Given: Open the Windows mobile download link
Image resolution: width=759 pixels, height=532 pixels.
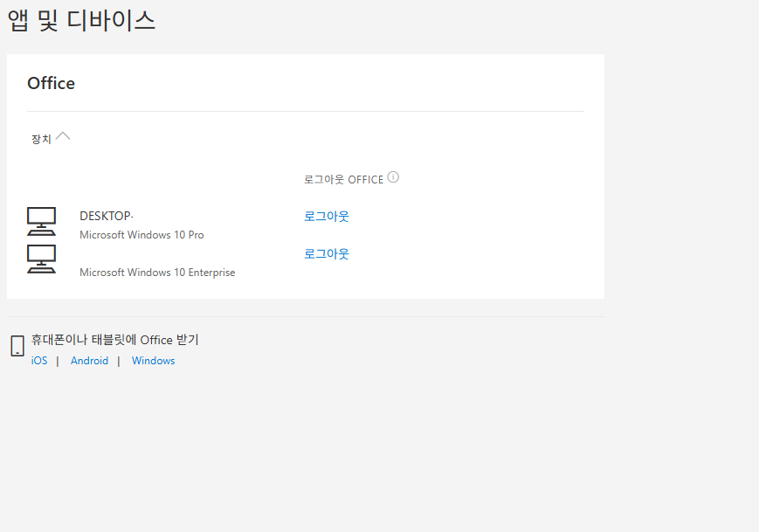Looking at the screenshot, I should pyautogui.click(x=153, y=361).
